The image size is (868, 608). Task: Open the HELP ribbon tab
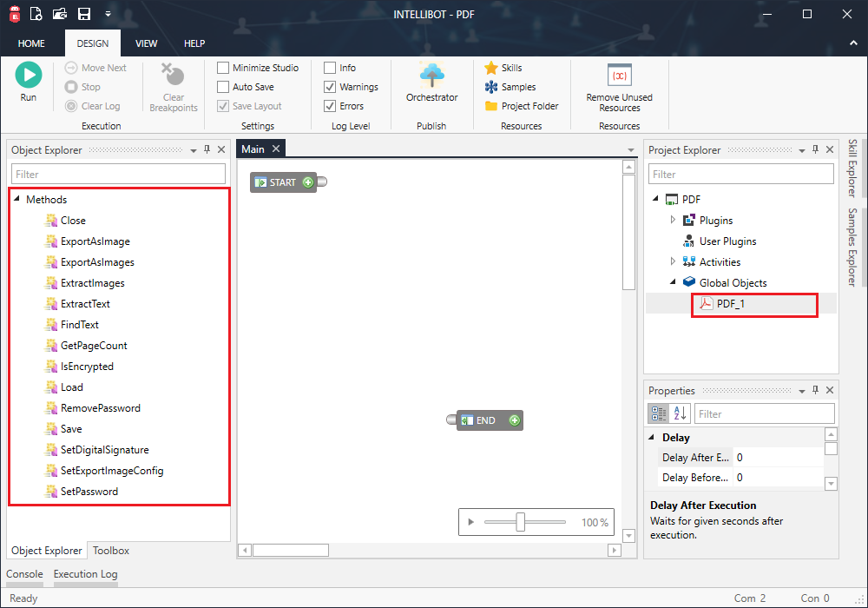194,43
